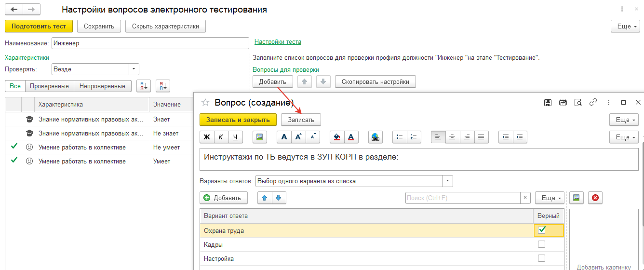Open font selection (plain A) button
Viewport: 644px width, 270px height.
284,137
